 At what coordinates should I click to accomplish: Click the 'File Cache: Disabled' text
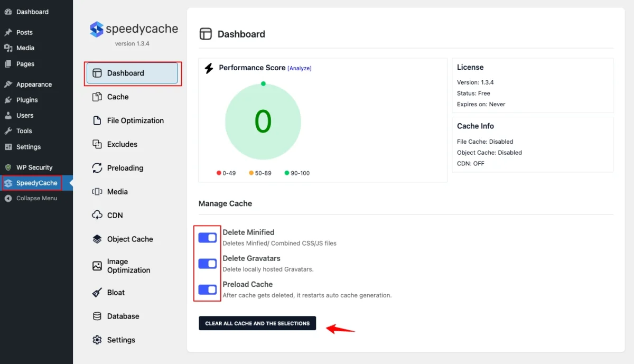[x=485, y=142]
